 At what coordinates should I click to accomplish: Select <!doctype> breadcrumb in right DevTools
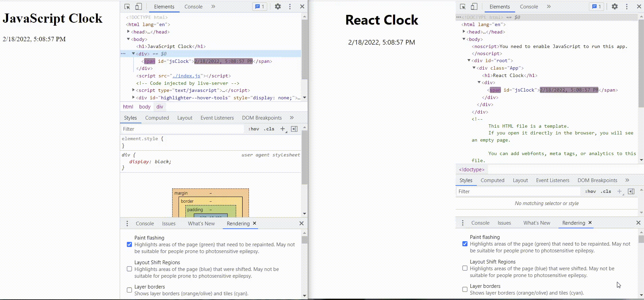[x=471, y=169]
